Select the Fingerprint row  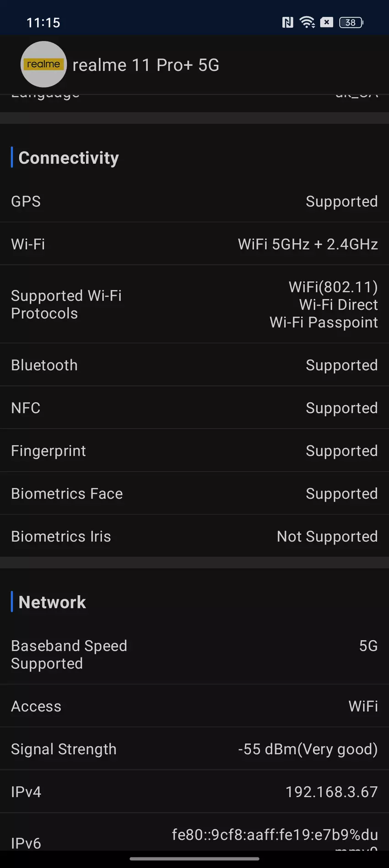pyautogui.click(x=194, y=451)
